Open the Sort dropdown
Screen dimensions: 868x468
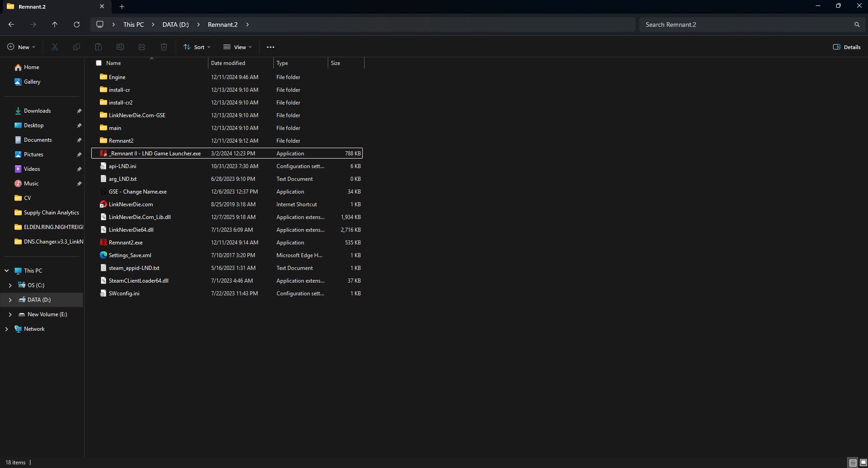point(197,47)
